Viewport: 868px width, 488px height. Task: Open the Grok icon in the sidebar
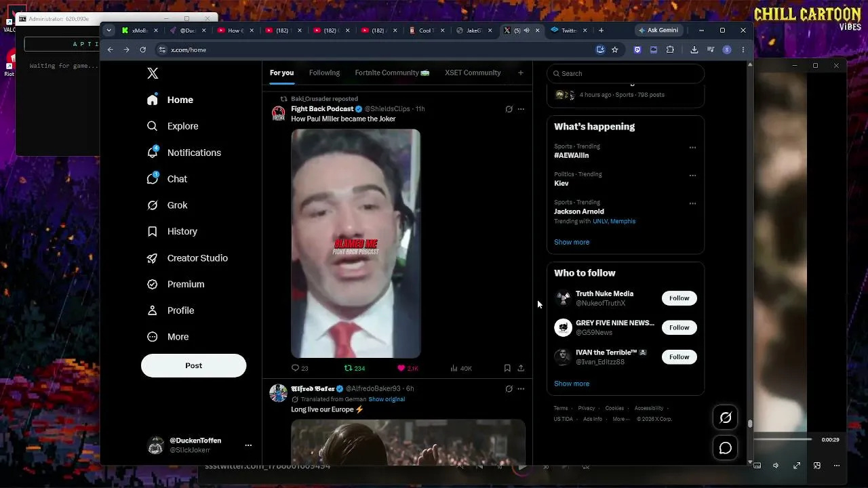coord(153,205)
